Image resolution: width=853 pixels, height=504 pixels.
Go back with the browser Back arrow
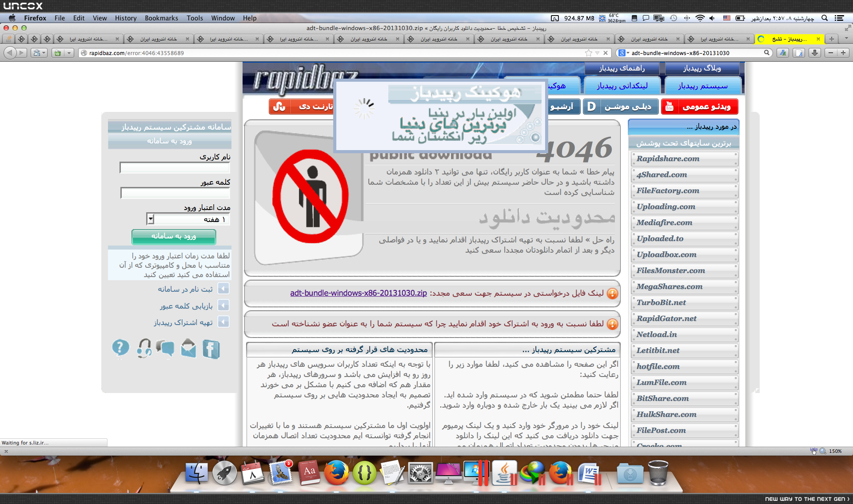click(10, 53)
